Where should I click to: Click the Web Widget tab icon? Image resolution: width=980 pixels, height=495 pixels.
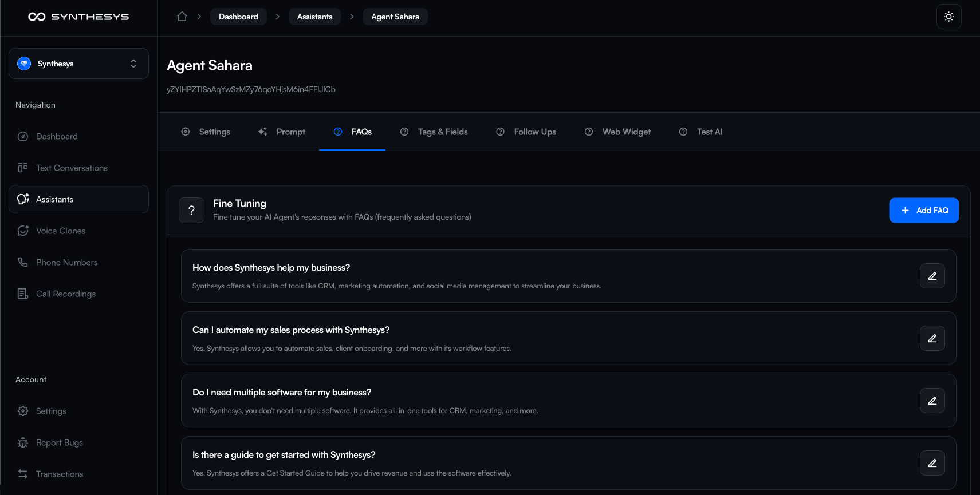[x=589, y=132]
